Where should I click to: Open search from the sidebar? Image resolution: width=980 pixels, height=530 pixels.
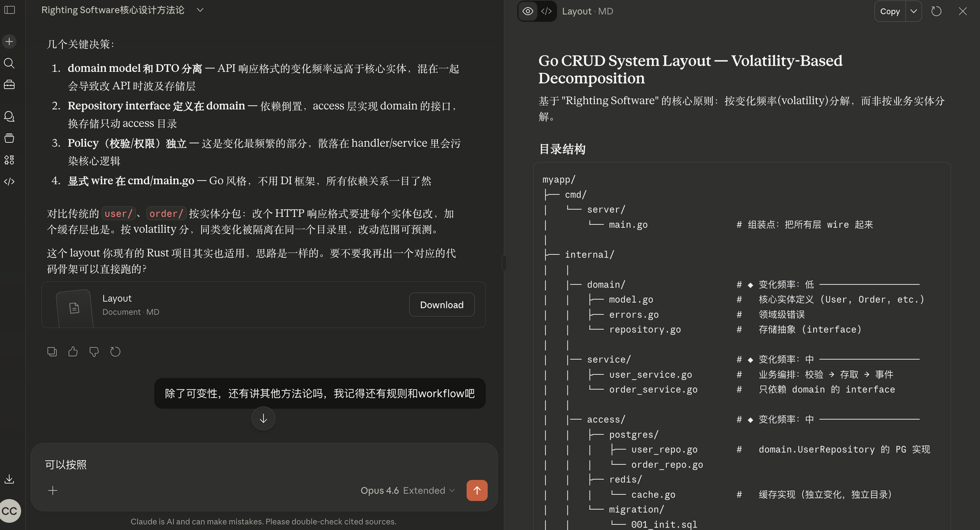(9, 63)
